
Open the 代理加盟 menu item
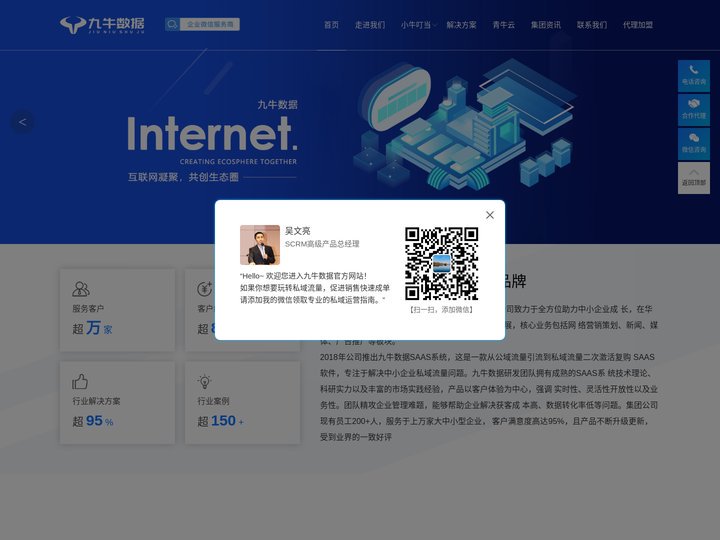click(x=638, y=25)
